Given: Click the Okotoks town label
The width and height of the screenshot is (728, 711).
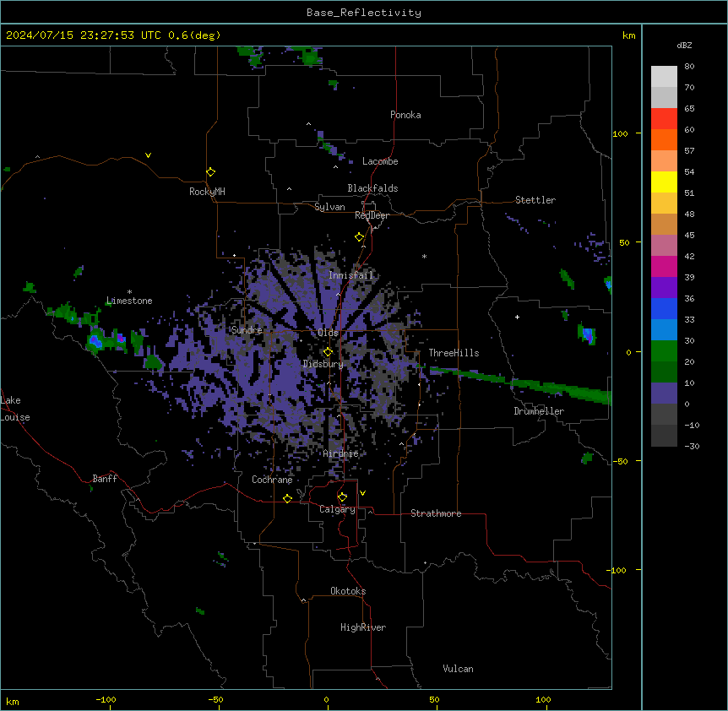Looking at the screenshot, I should (x=348, y=591).
